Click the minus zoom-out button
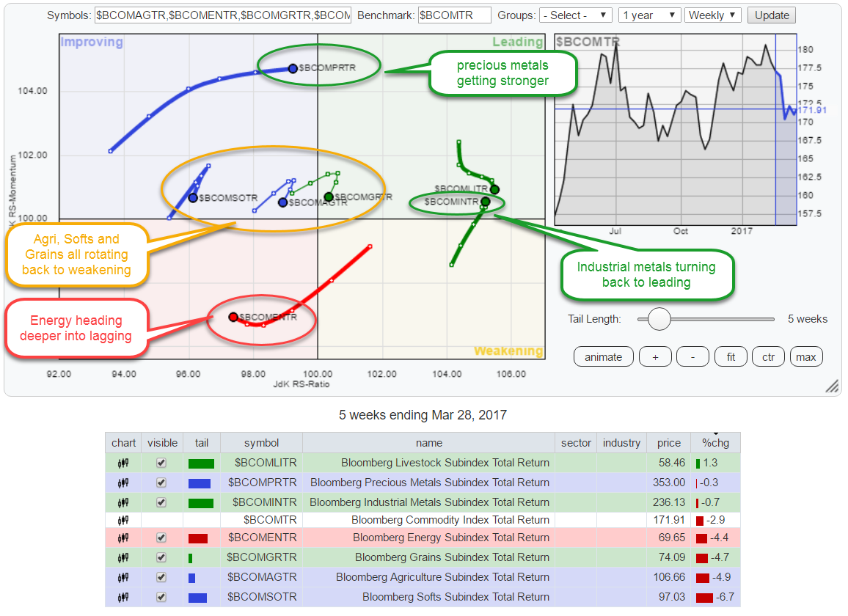The height and width of the screenshot is (616, 848). (692, 357)
